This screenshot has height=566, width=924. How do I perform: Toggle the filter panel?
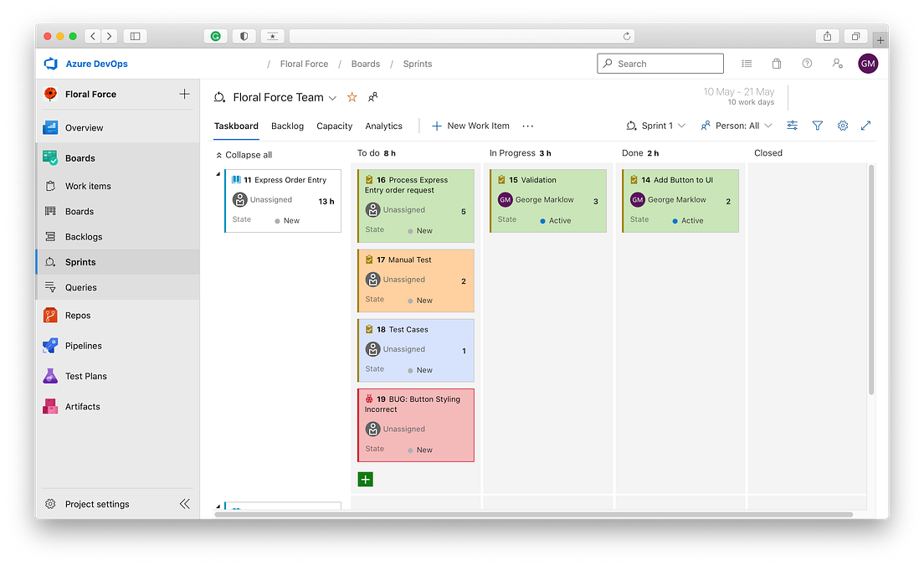(x=818, y=126)
